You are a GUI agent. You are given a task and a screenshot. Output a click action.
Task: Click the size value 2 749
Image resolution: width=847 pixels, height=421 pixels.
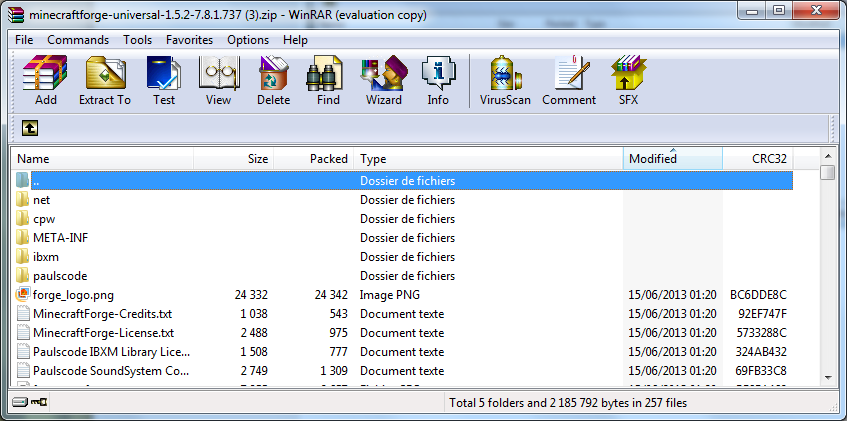click(254, 371)
